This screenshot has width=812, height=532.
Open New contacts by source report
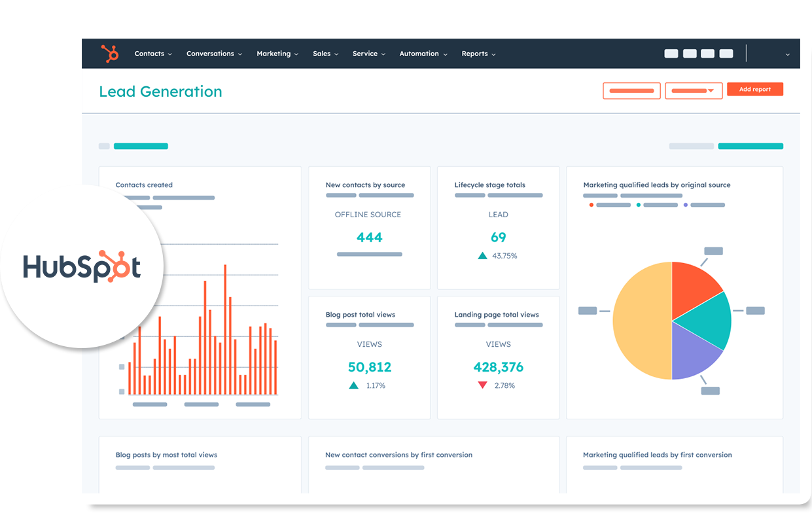pos(365,185)
